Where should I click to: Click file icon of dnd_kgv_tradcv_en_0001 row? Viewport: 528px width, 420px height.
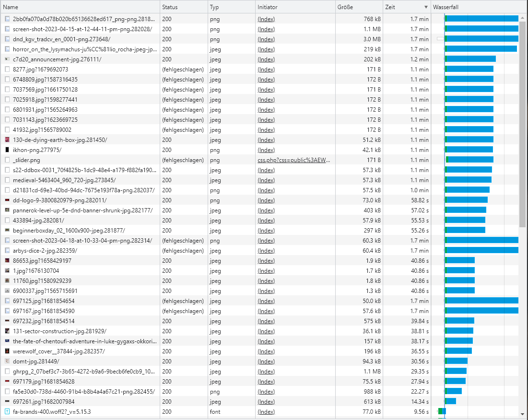coord(7,39)
